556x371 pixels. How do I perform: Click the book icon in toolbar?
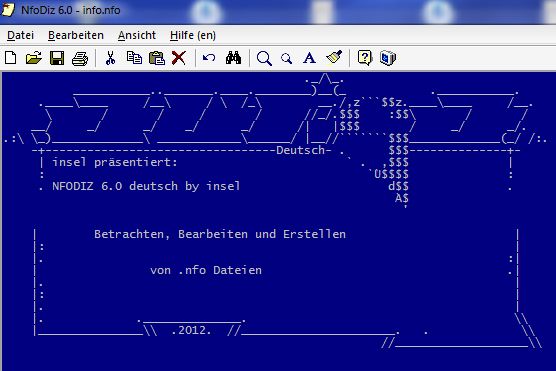[388, 58]
